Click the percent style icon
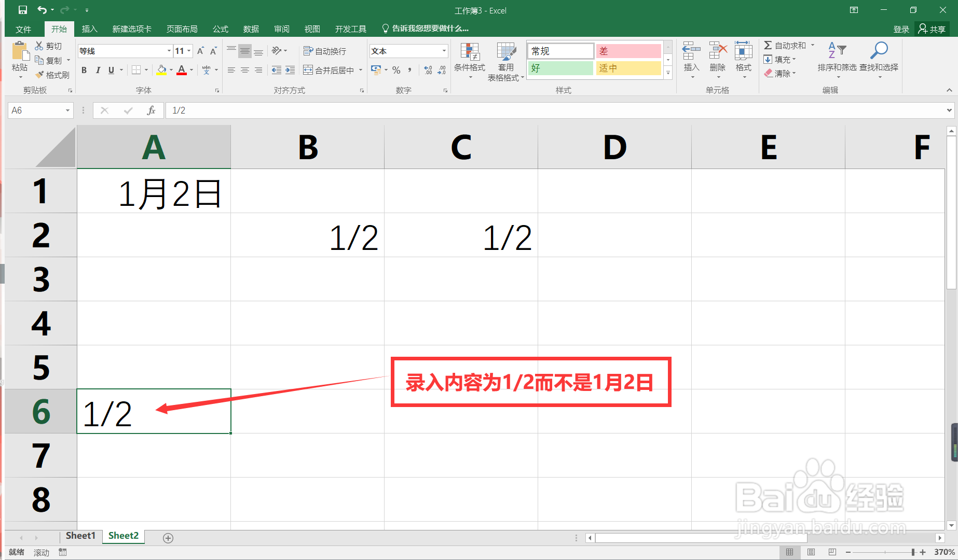The height and width of the screenshot is (560, 958). [396, 70]
